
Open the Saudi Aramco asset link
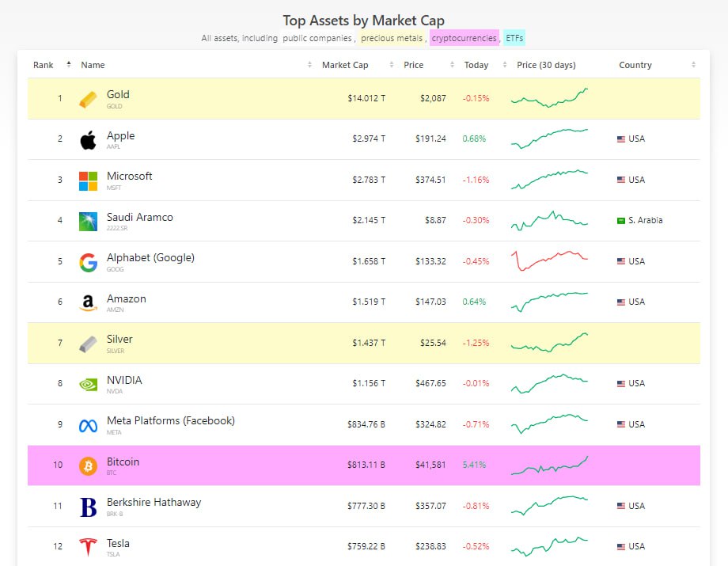point(140,217)
